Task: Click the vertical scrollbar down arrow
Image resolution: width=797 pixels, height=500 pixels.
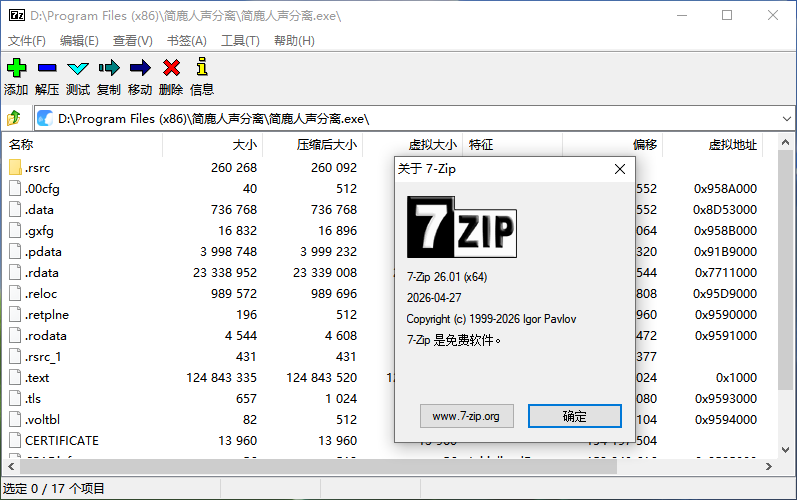Action: [785, 450]
